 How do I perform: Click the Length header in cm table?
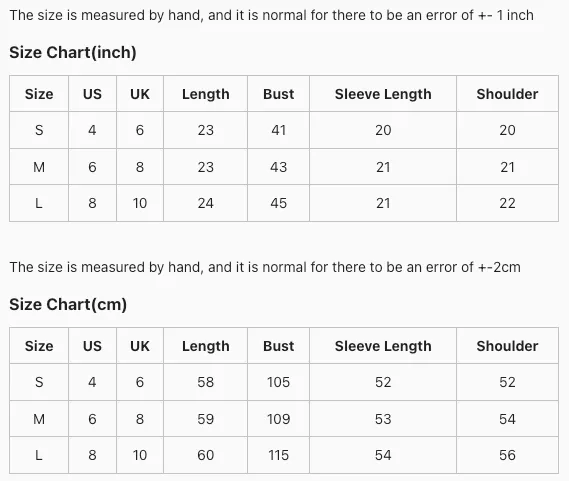(x=205, y=346)
